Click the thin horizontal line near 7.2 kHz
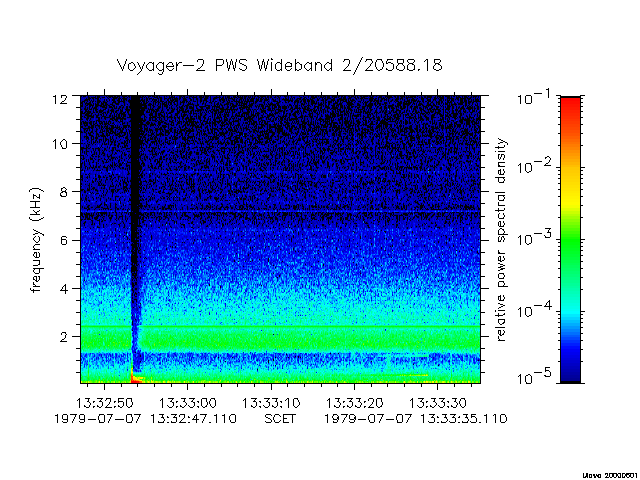The width and height of the screenshot is (640, 480). coord(280,211)
